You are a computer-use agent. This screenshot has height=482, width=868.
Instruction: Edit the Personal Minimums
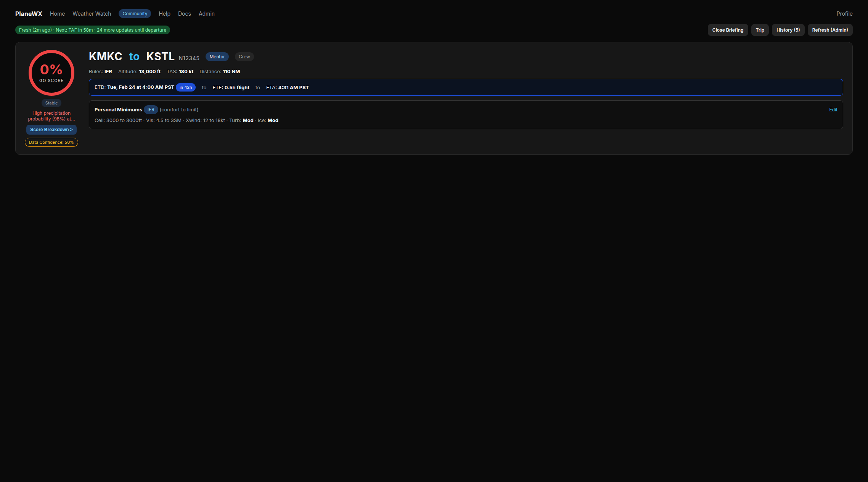(833, 110)
